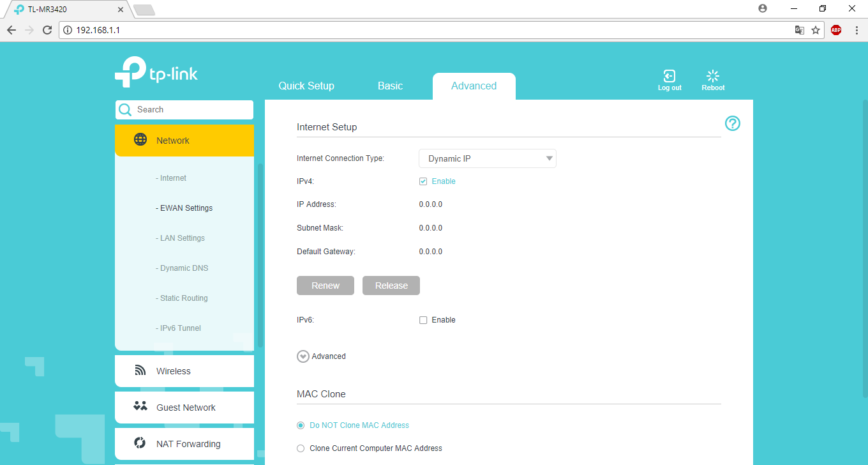The width and height of the screenshot is (868, 465).
Task: Open the help question mark icon
Action: pos(733,123)
